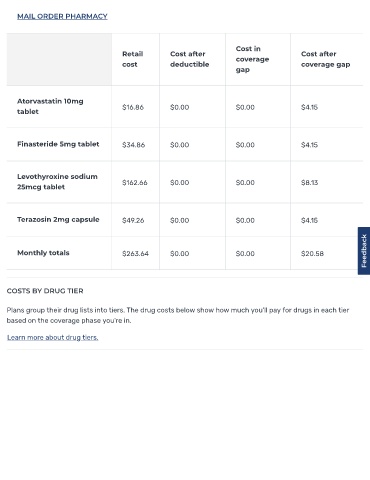Click the Retail cost column header
370x480 pixels.
tap(133, 59)
